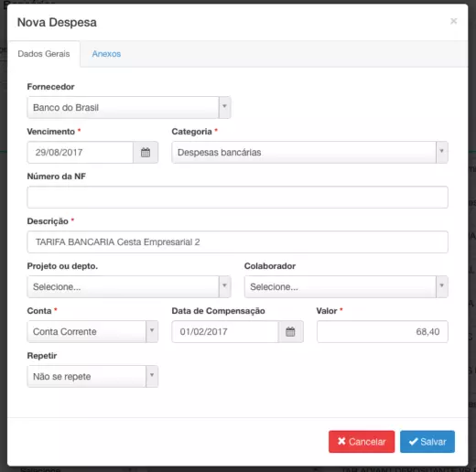Open the Vencimento calendar picker icon
This screenshot has height=472, width=476.
tap(146, 152)
